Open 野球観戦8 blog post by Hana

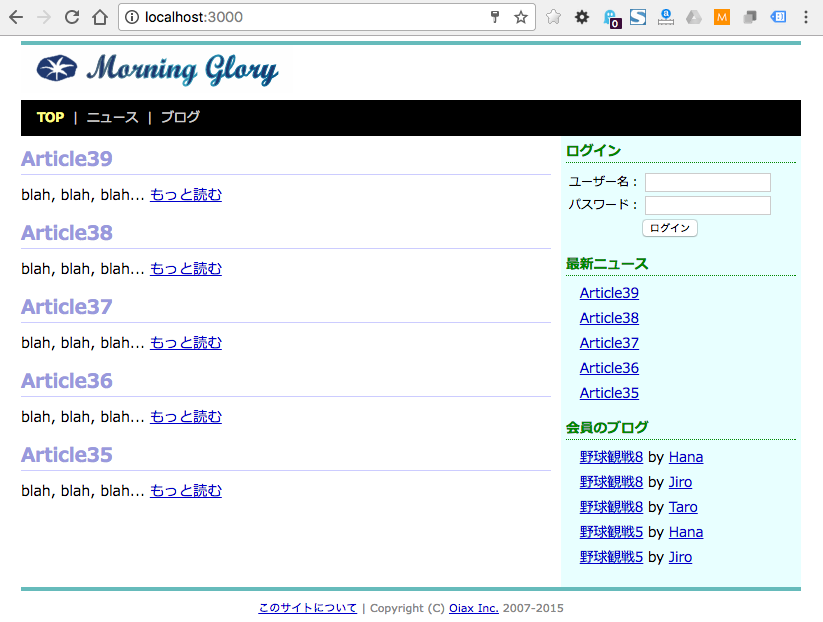click(611, 457)
